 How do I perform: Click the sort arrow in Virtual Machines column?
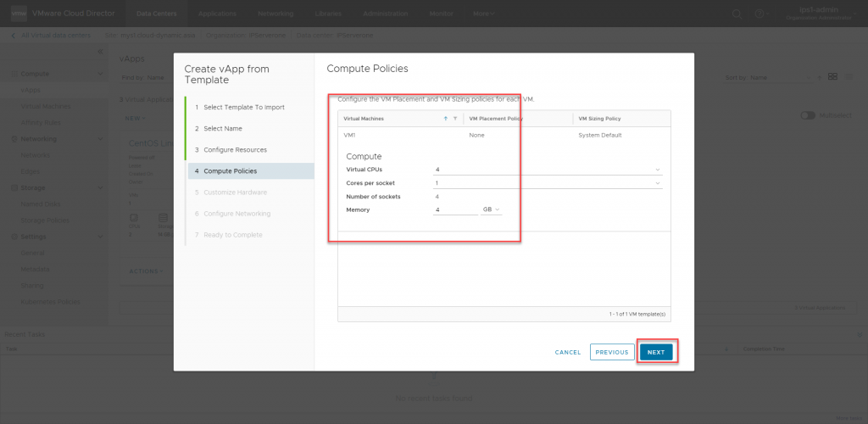(446, 119)
